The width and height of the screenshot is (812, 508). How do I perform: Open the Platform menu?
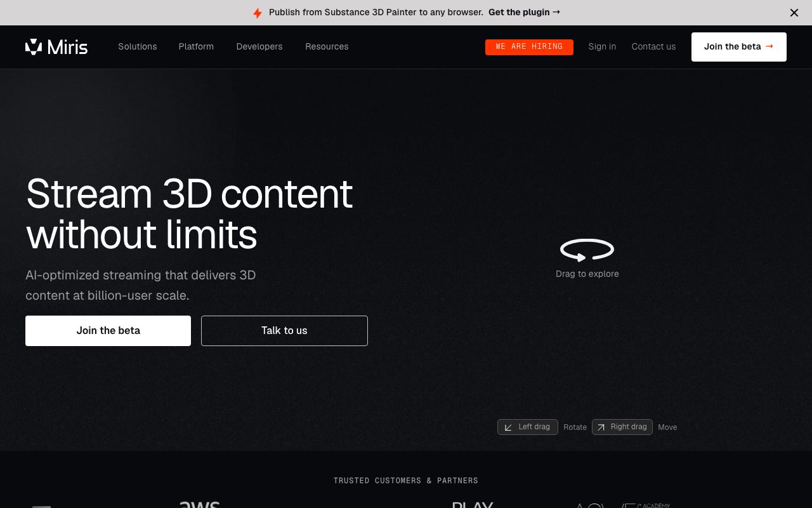196,46
